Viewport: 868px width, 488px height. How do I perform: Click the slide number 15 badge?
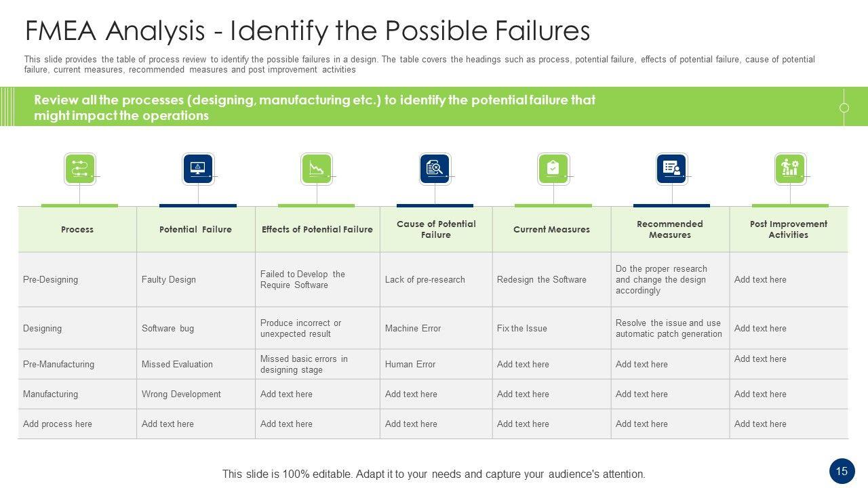(842, 471)
